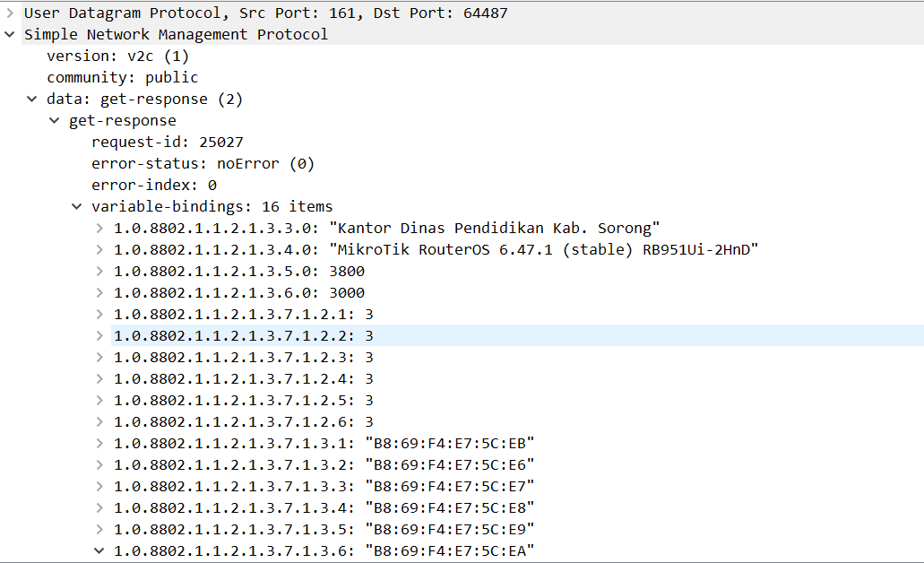Image resolution: width=924 pixels, height=563 pixels.
Task: Select the "error-index: 0" field
Action: (x=154, y=185)
